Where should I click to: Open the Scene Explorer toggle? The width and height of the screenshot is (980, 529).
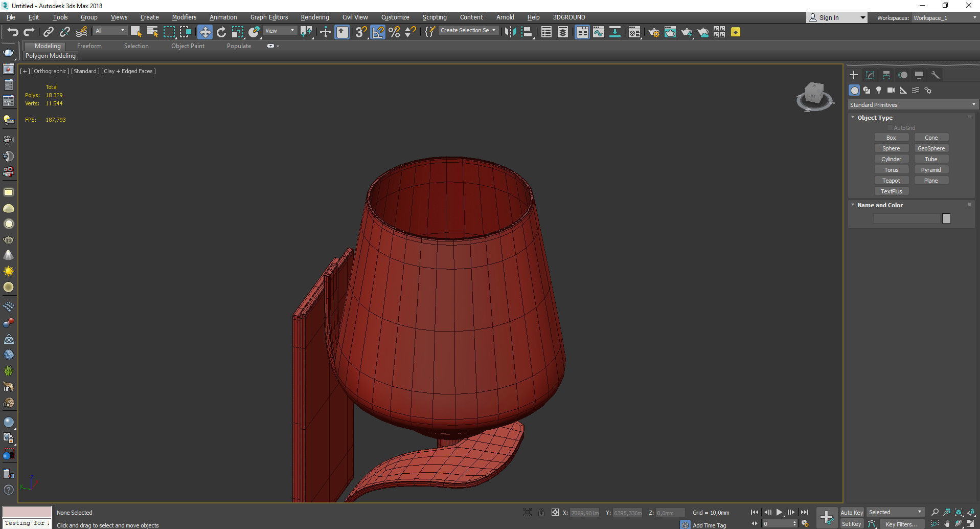point(546,32)
